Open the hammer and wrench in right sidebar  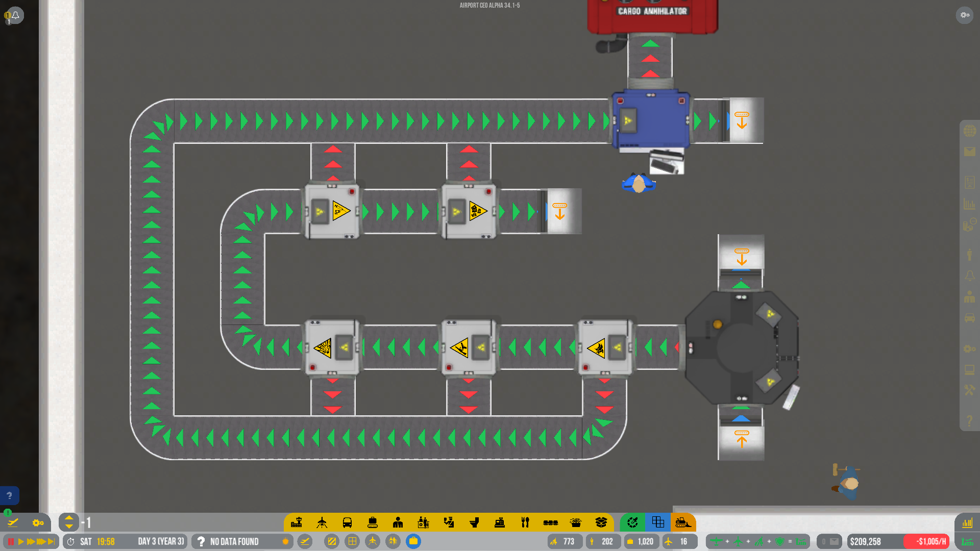[970, 390]
